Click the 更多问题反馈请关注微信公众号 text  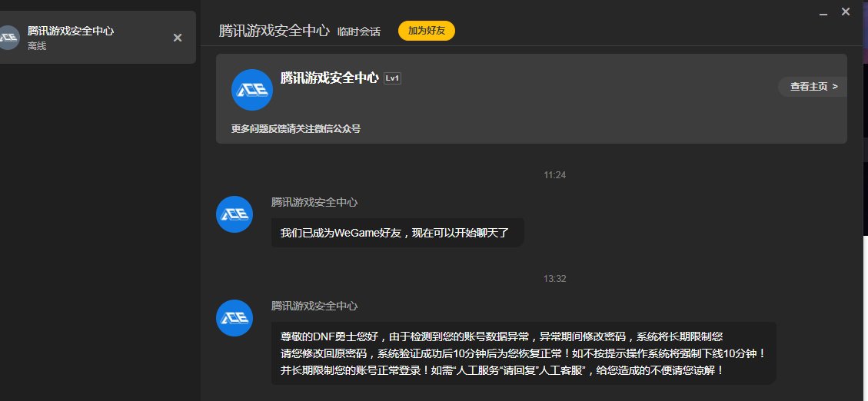pos(296,128)
